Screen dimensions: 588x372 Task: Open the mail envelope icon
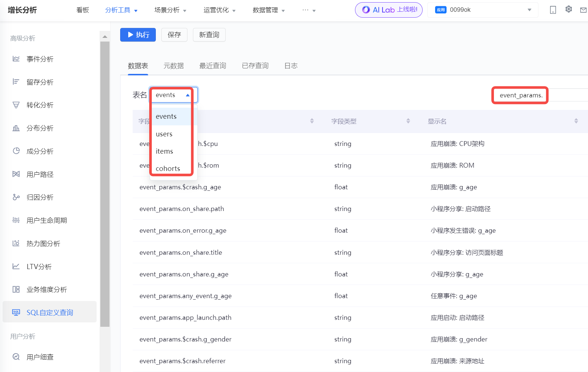[583, 10]
